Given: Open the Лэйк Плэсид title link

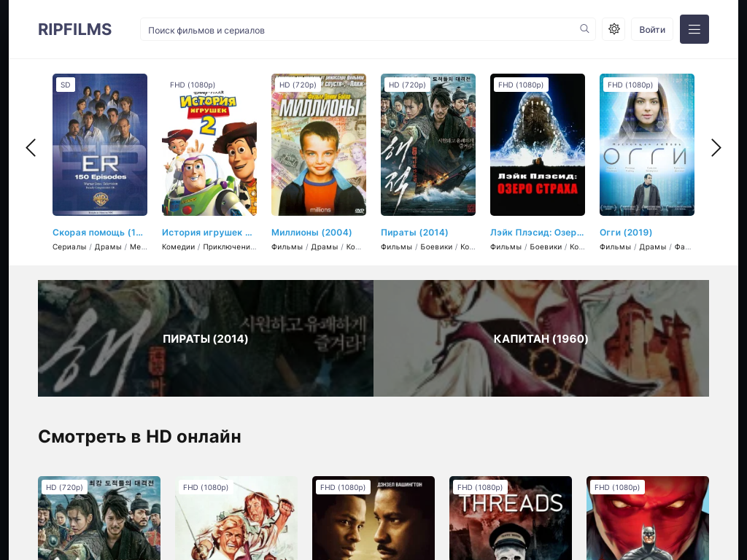Looking at the screenshot, I should pyautogui.click(x=537, y=233).
